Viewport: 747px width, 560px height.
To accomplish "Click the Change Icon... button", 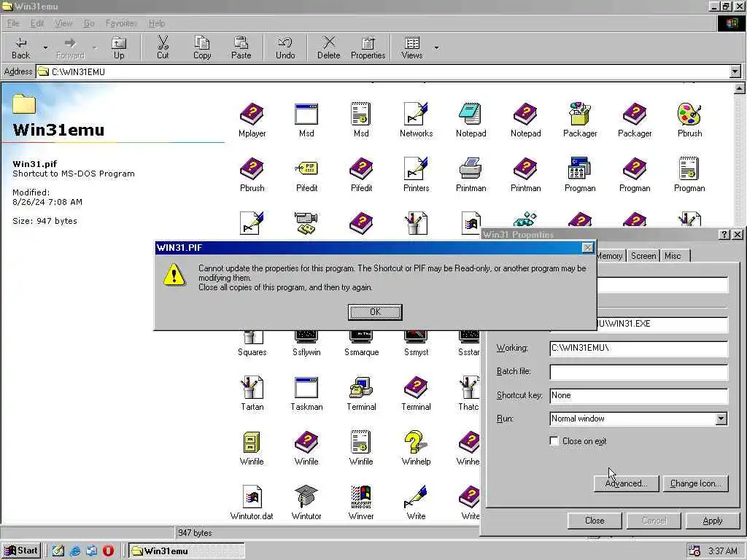I will coord(695,483).
